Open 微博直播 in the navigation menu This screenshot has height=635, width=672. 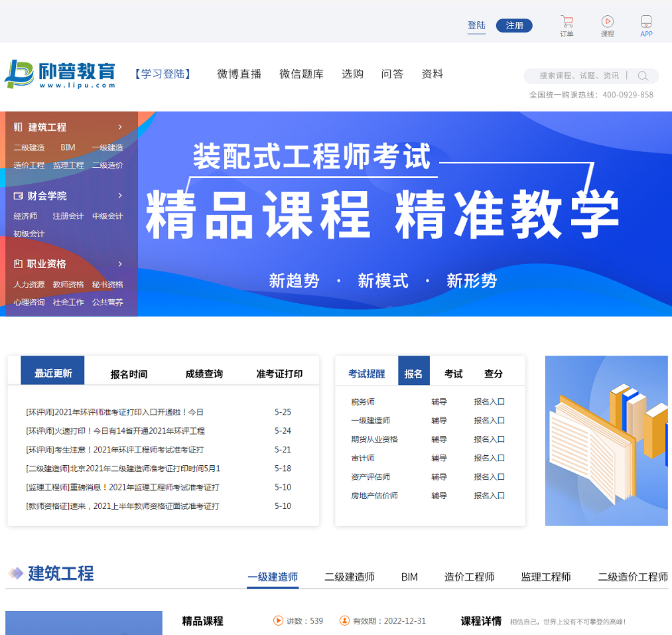tap(239, 74)
